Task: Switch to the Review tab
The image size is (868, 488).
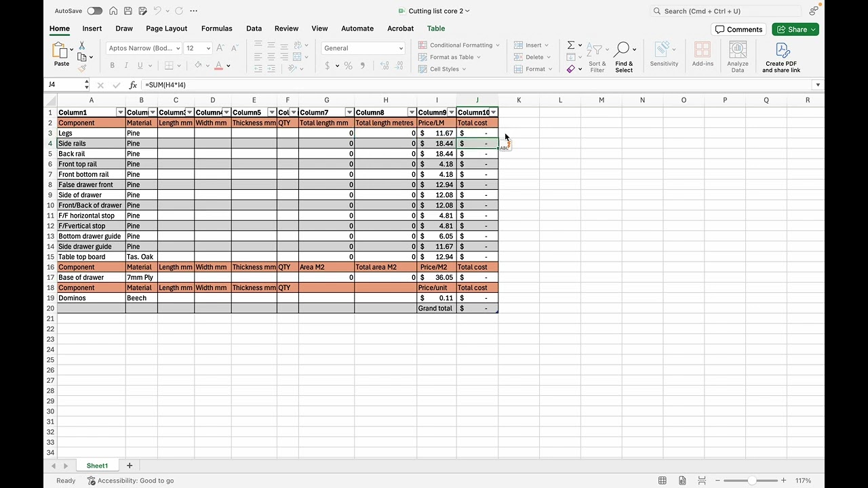Action: [x=286, y=28]
